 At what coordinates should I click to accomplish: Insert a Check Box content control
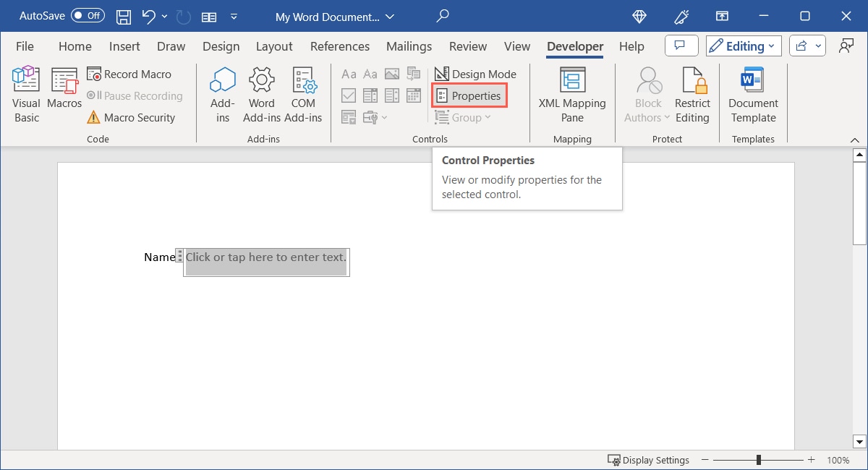(x=349, y=95)
